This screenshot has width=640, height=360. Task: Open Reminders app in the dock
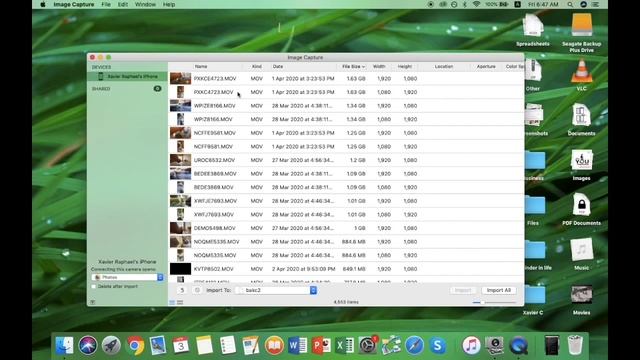[x=227, y=346]
